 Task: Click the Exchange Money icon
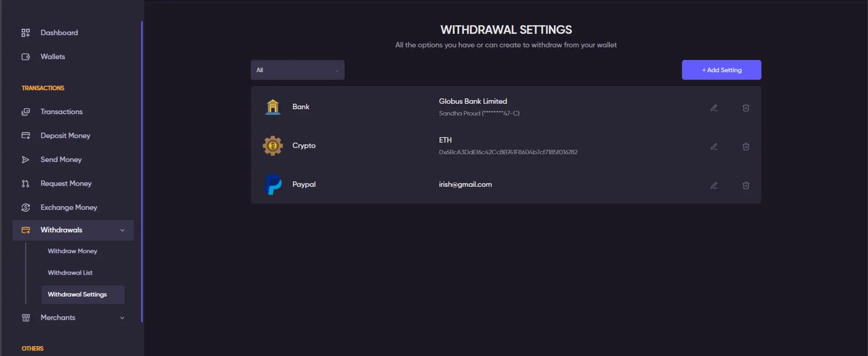coord(26,207)
